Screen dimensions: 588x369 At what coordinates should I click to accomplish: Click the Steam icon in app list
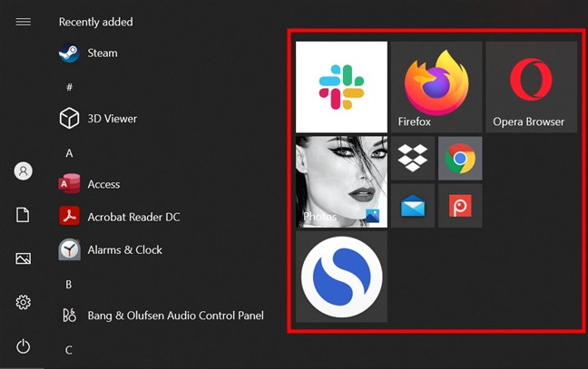pos(69,53)
